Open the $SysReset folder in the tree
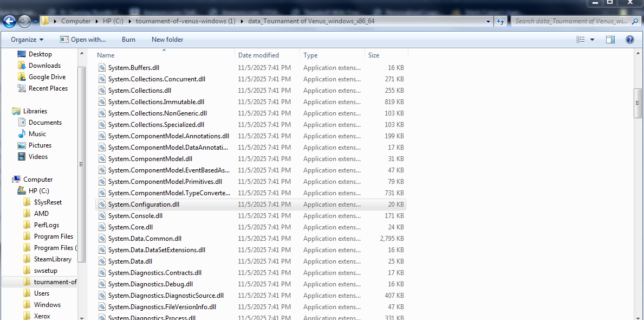 click(x=48, y=202)
